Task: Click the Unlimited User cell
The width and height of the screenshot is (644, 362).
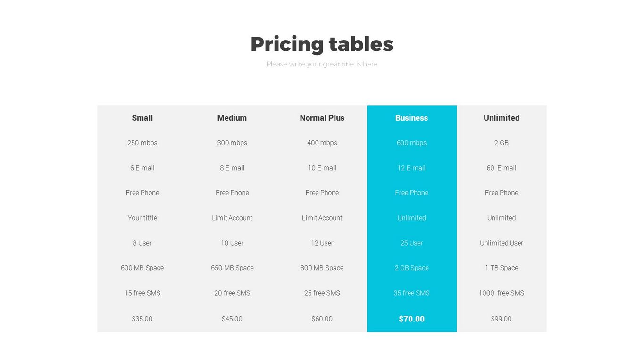Action: 502,243
